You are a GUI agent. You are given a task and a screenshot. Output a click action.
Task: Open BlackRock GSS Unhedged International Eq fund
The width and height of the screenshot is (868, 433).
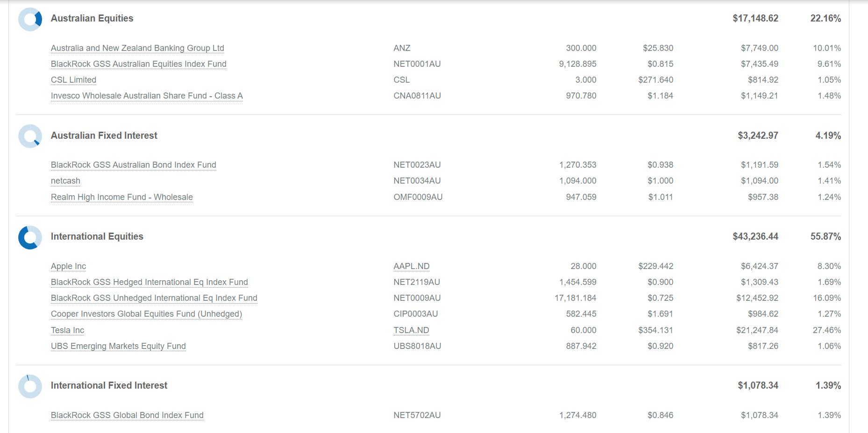coord(154,298)
